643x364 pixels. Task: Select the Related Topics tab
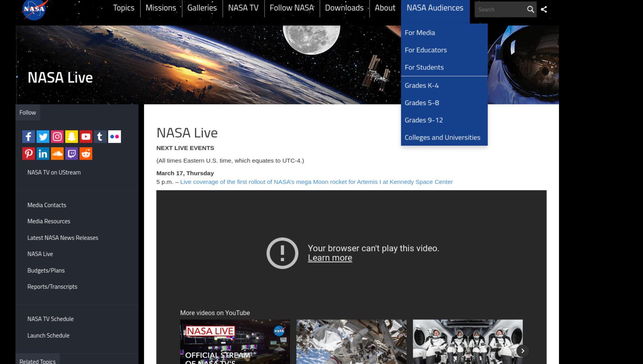37,360
